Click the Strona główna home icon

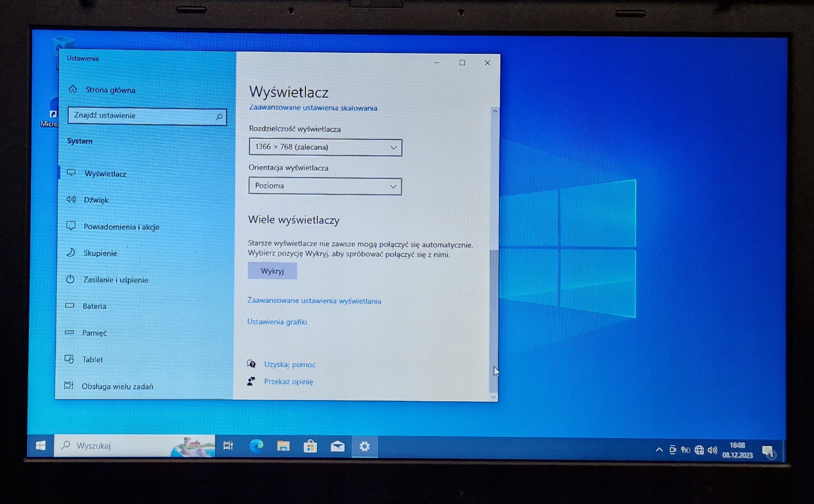tap(73, 89)
